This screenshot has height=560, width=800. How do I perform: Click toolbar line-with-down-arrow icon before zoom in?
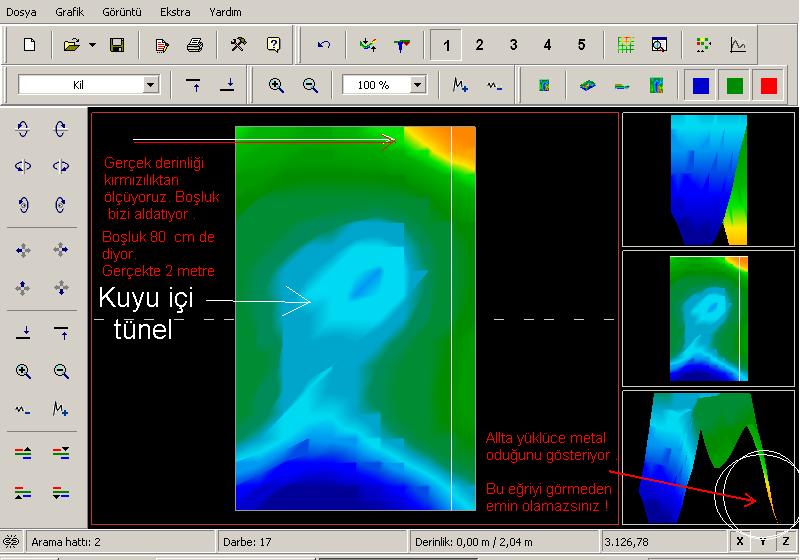(x=227, y=85)
